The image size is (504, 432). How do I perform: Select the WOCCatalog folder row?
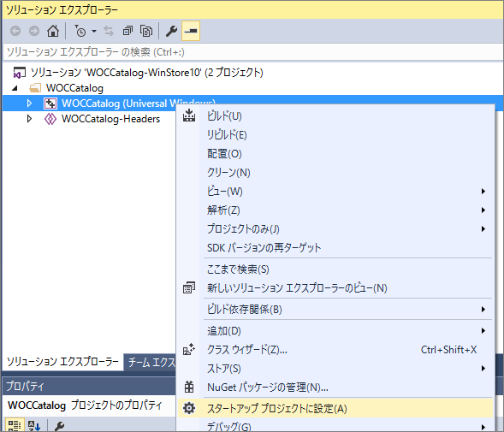click(x=74, y=88)
